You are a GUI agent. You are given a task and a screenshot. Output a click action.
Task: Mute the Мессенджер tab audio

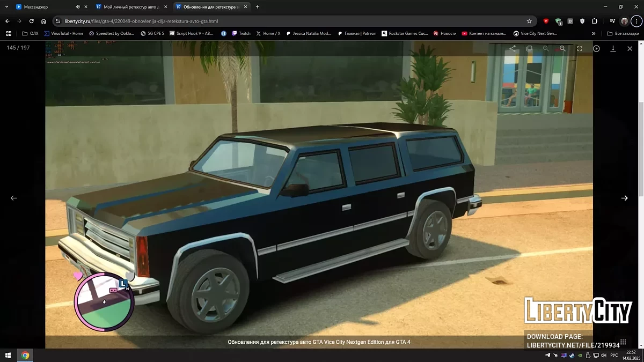pyautogui.click(x=77, y=7)
